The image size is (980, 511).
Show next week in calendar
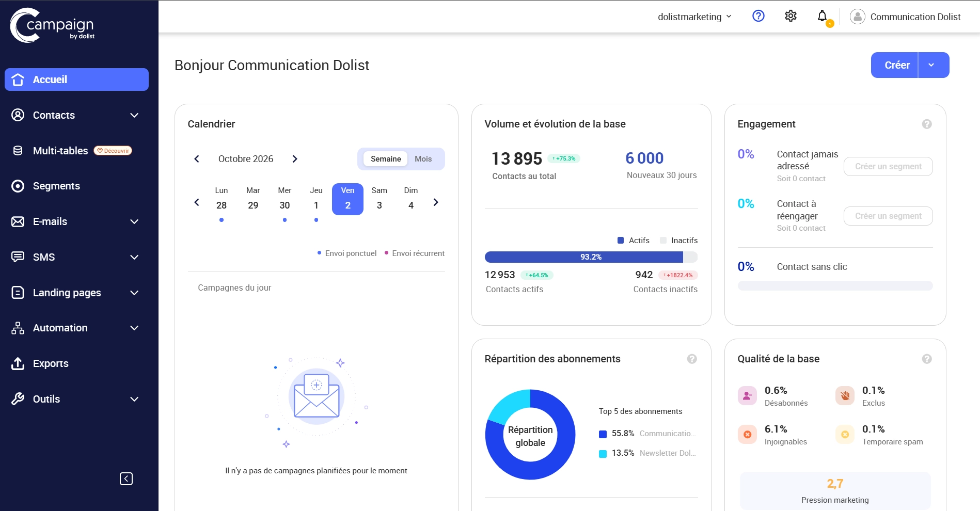(x=436, y=202)
